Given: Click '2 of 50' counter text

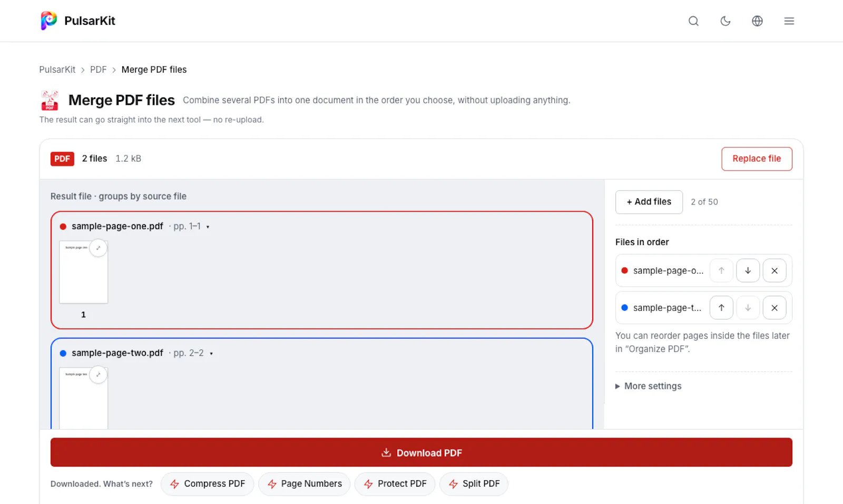Looking at the screenshot, I should coord(704,202).
